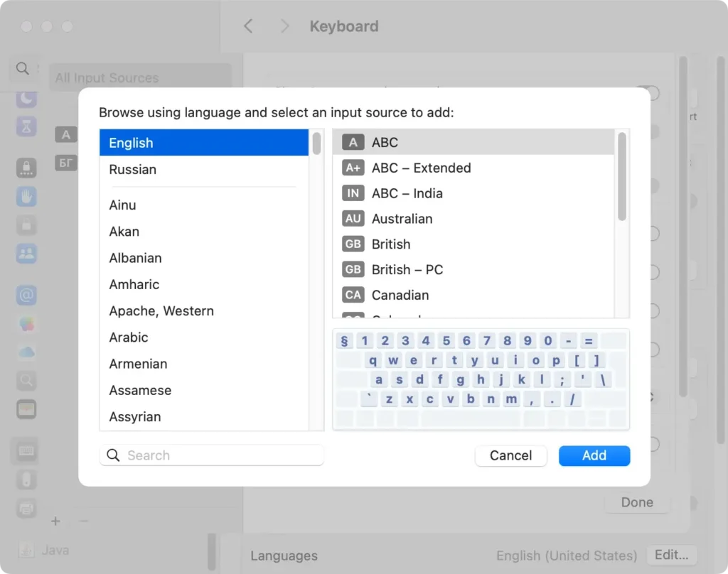
Task: Click the plus button to add a source
Action: [x=55, y=521]
